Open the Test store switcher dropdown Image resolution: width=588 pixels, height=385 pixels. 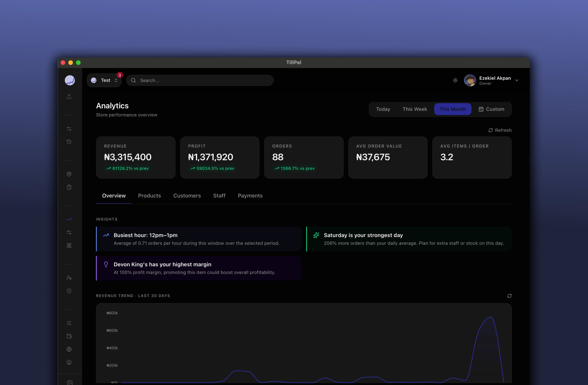pyautogui.click(x=104, y=80)
